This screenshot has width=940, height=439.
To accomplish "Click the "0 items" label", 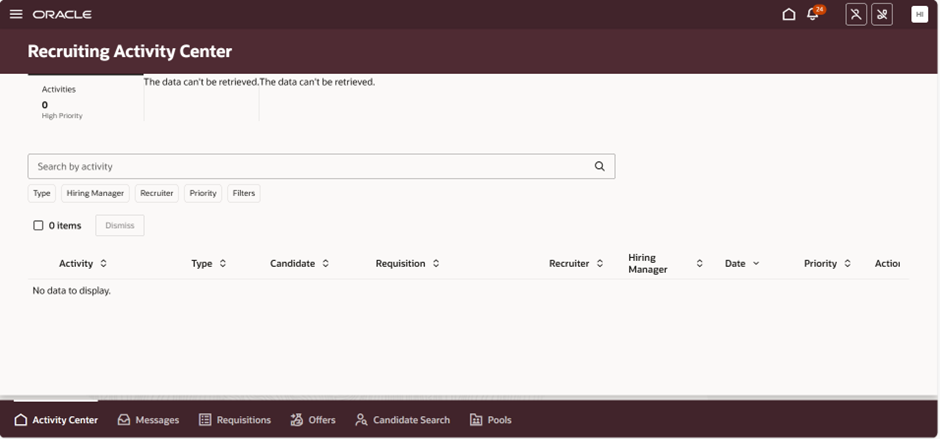I will 65,225.
